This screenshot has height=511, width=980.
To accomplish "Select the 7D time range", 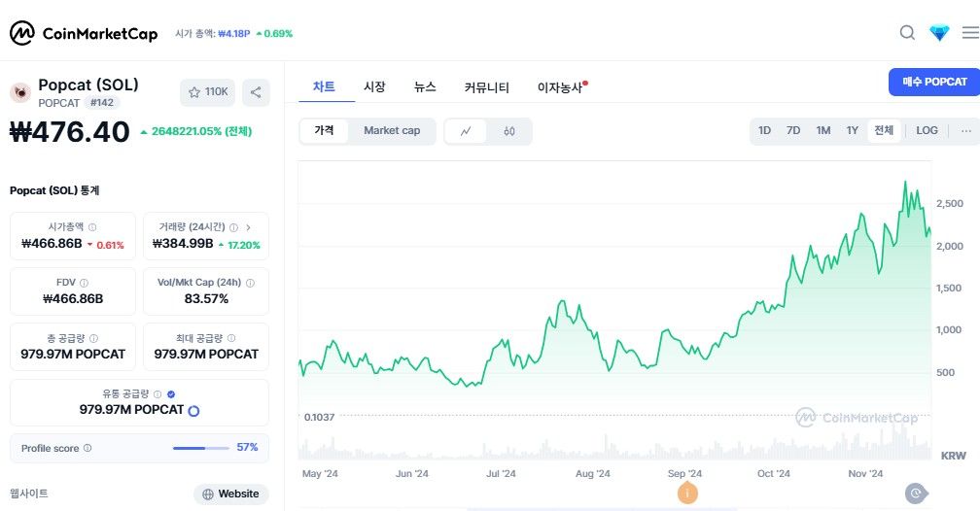I will (x=793, y=130).
